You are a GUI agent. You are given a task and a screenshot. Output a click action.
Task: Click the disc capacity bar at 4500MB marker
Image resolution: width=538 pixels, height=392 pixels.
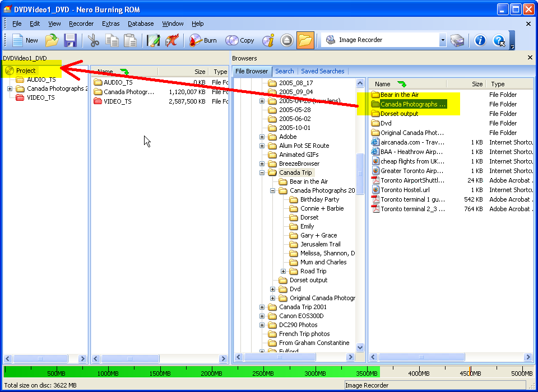pyautogui.click(x=470, y=372)
